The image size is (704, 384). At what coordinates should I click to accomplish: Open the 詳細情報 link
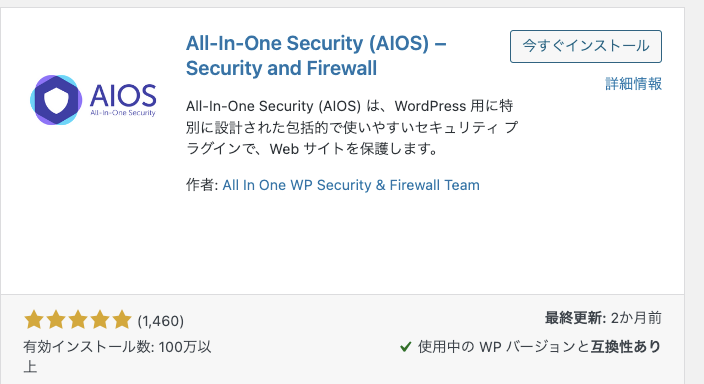point(633,84)
